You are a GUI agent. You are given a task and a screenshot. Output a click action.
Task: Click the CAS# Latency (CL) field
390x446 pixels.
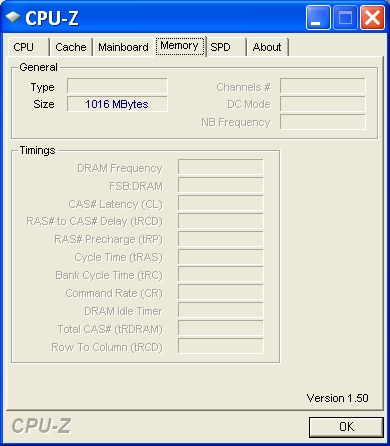(x=221, y=203)
